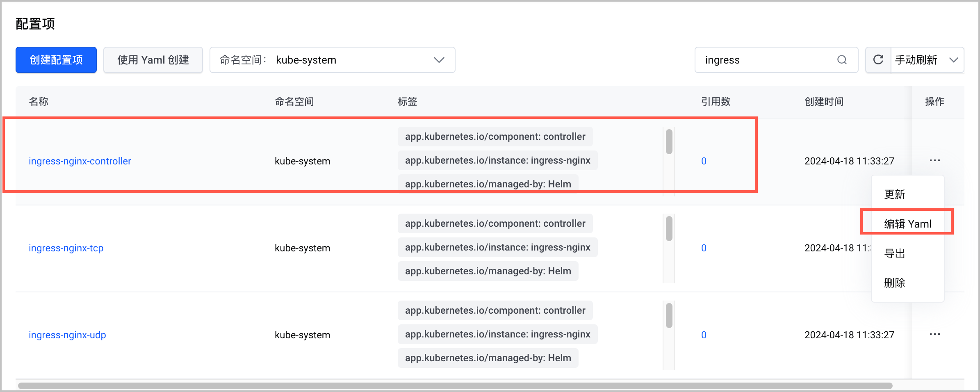Click kube-system cell in ingress-nginx-controller row

(303, 161)
